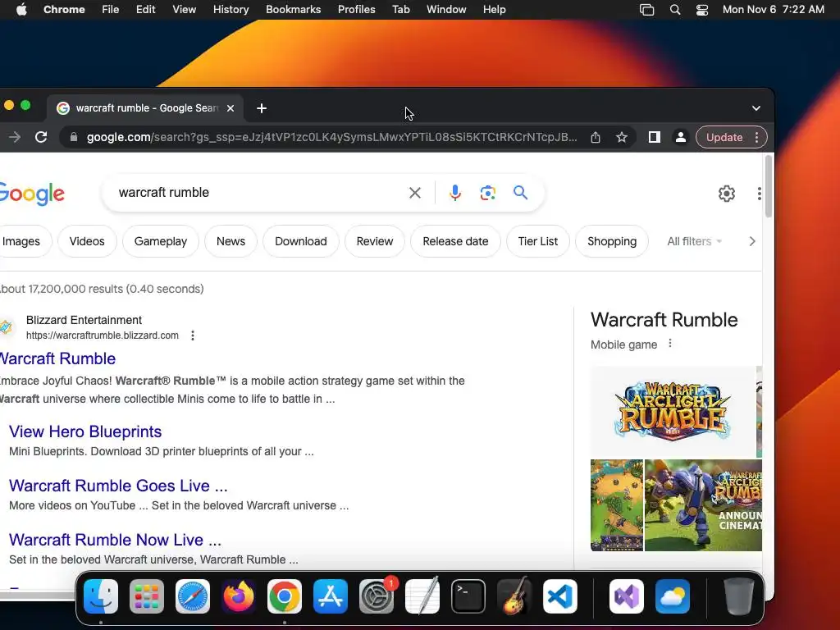Image resolution: width=840 pixels, height=630 pixels.
Task: Open App Store from the dock
Action: [331, 596]
